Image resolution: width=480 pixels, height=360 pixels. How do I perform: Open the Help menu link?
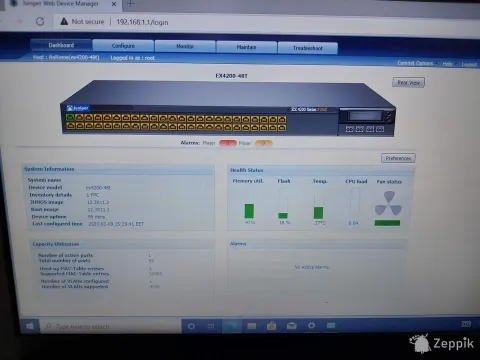[447, 64]
